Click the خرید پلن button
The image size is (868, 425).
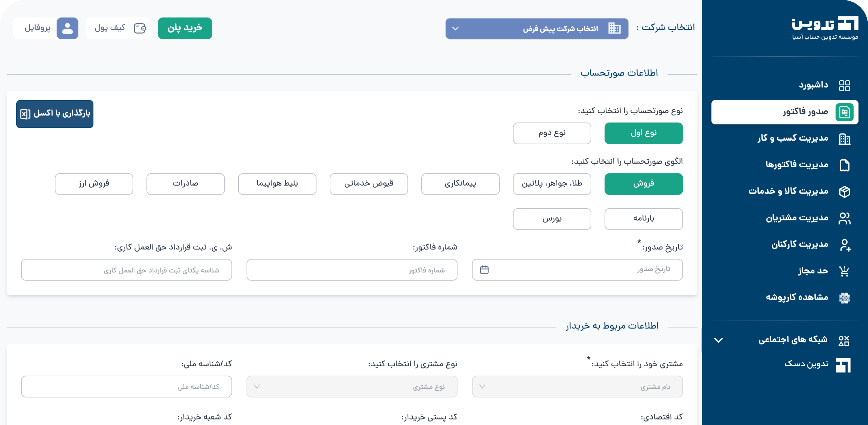coord(185,28)
